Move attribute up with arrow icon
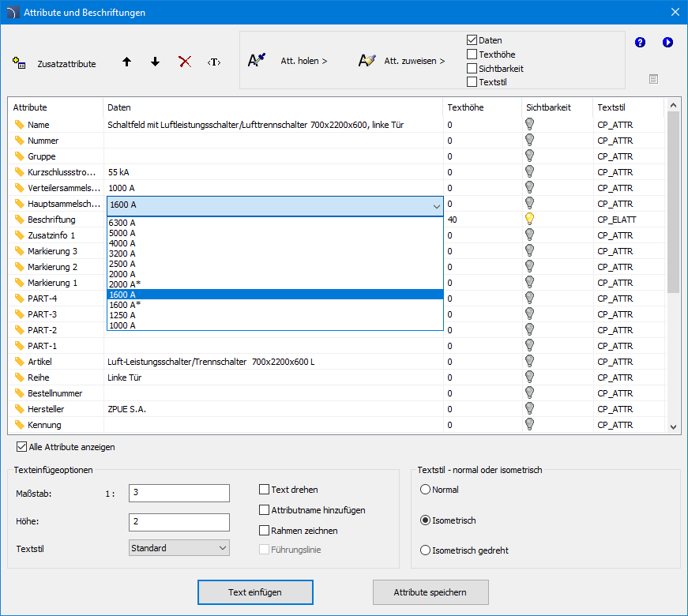Image resolution: width=688 pixels, height=616 pixels. click(126, 62)
